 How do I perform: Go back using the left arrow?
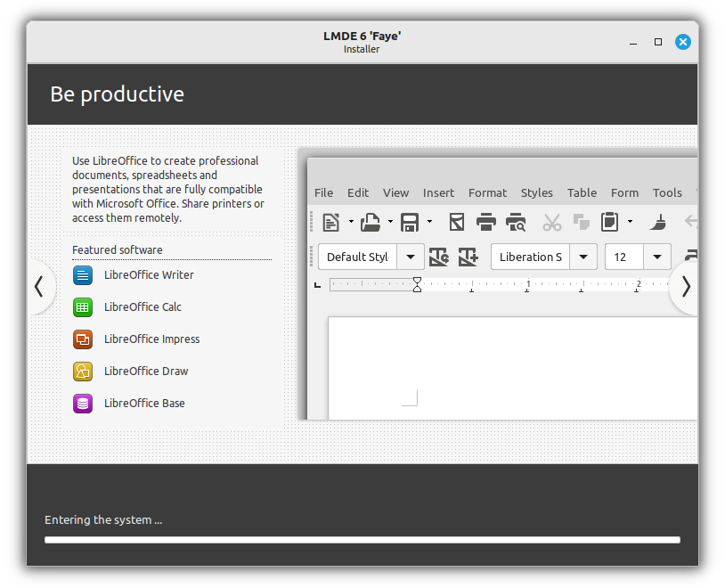click(40, 287)
